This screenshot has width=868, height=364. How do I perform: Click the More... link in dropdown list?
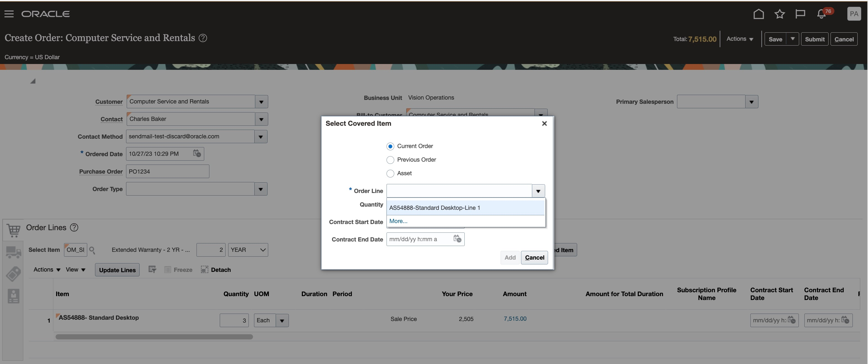pos(398,221)
